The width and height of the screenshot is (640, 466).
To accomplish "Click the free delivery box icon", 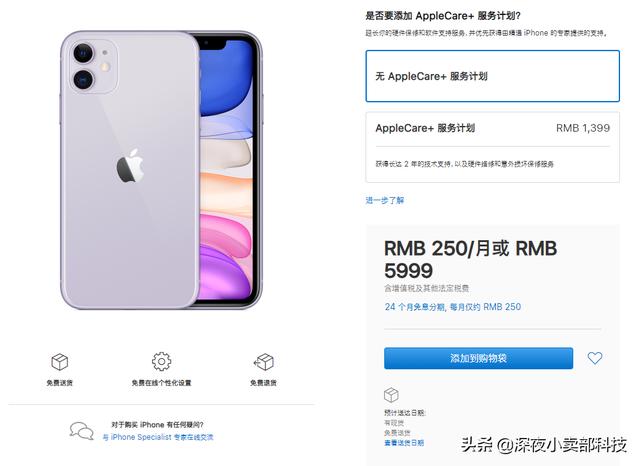I will [x=60, y=362].
